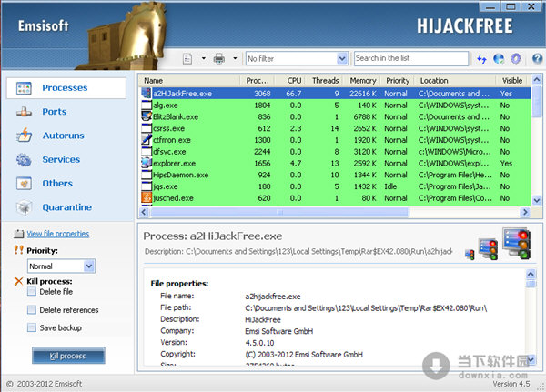Open the save log dropdown arrow
Image resolution: width=546 pixels, height=392 pixels.
(203, 58)
